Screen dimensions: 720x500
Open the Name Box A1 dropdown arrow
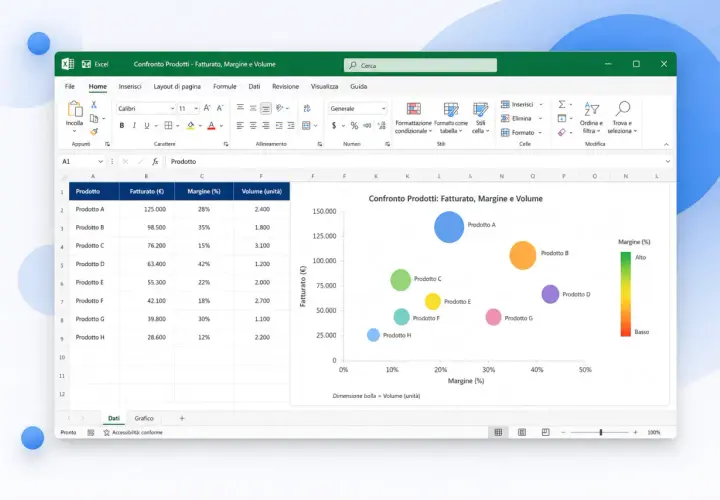pos(100,162)
